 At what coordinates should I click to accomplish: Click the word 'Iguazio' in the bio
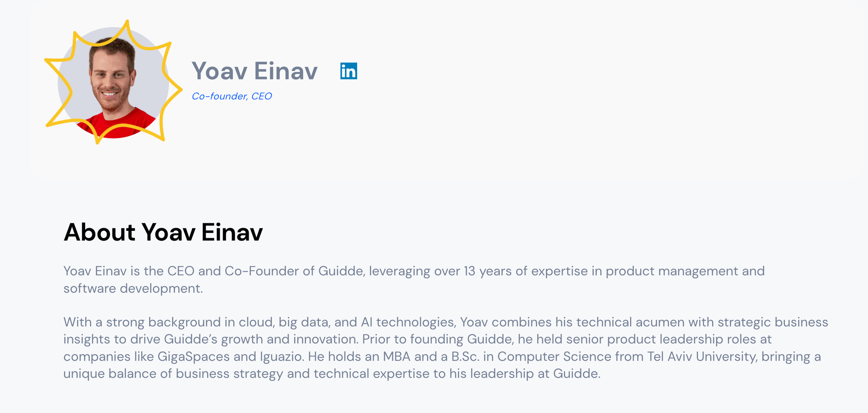[282, 357]
